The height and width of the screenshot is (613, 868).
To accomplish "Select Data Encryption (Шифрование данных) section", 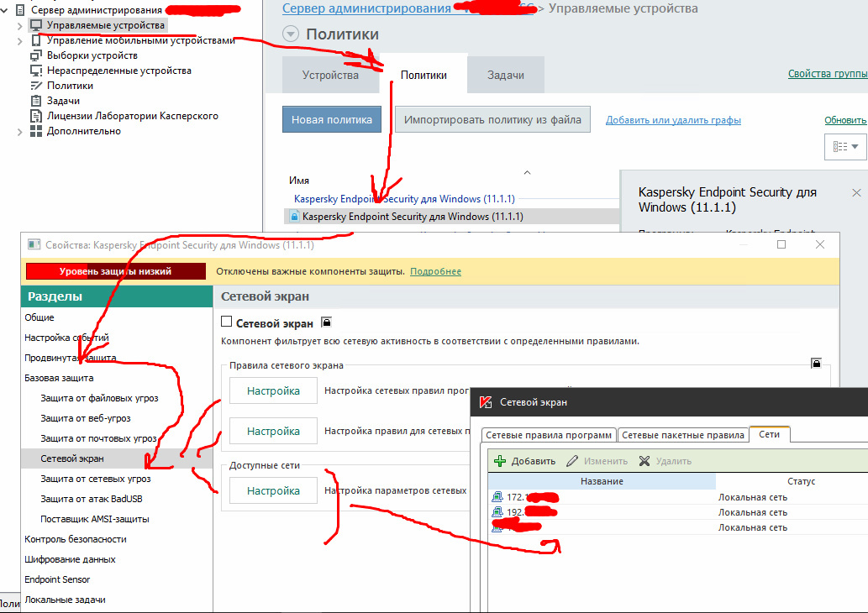I will [x=70, y=559].
